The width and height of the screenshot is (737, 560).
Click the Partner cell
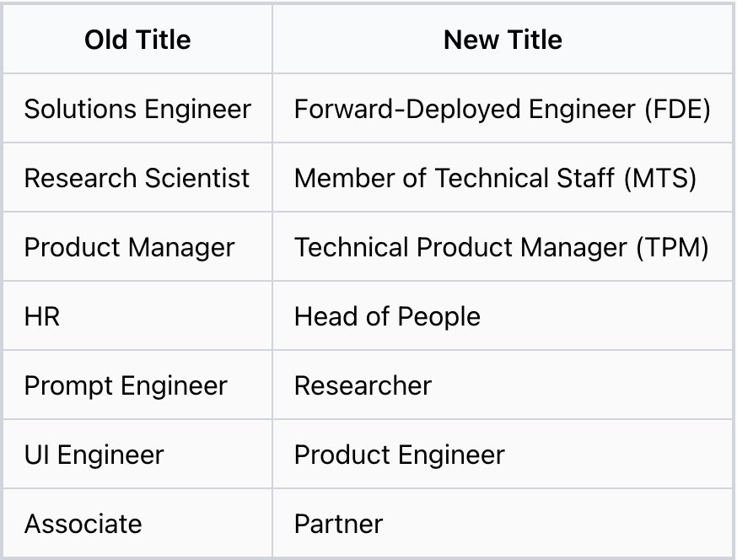(x=338, y=524)
